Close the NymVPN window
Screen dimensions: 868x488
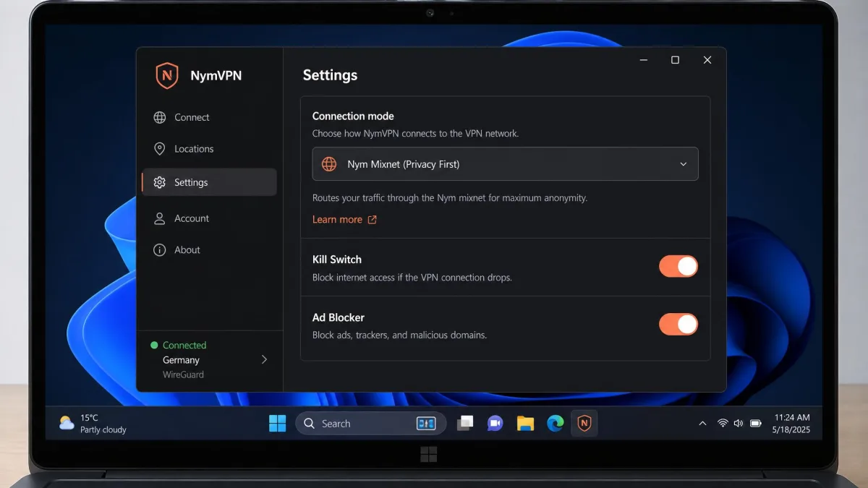[x=707, y=60]
